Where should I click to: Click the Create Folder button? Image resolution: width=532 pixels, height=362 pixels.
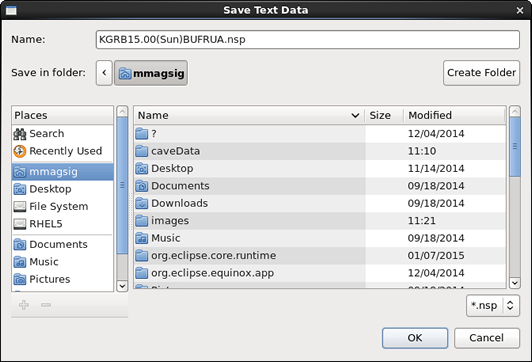click(481, 73)
